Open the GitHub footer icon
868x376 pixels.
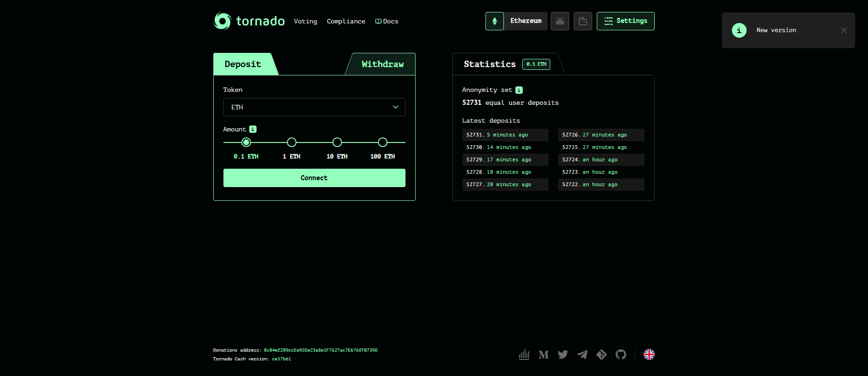621,354
